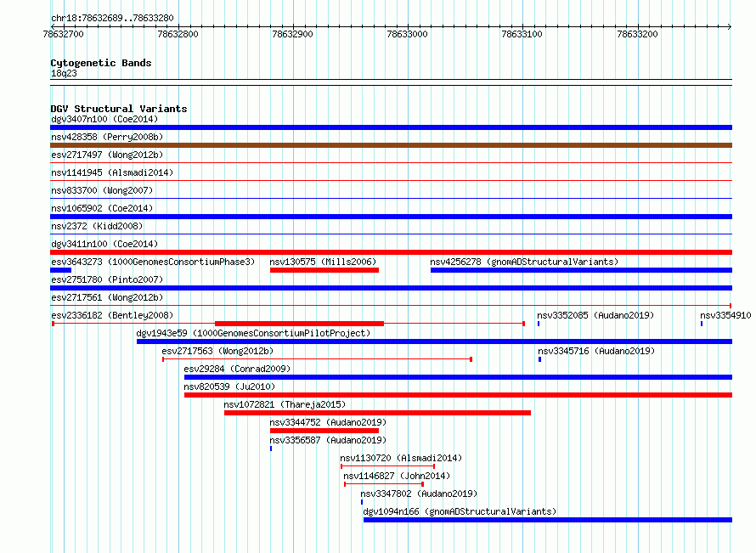Click nsv3347802 (Audano2019) label

click(419, 494)
